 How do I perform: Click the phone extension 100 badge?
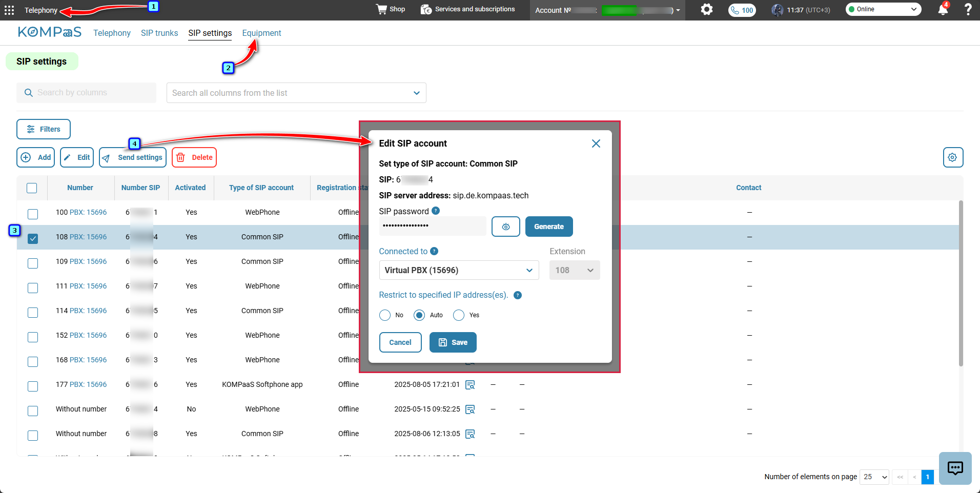pos(742,10)
